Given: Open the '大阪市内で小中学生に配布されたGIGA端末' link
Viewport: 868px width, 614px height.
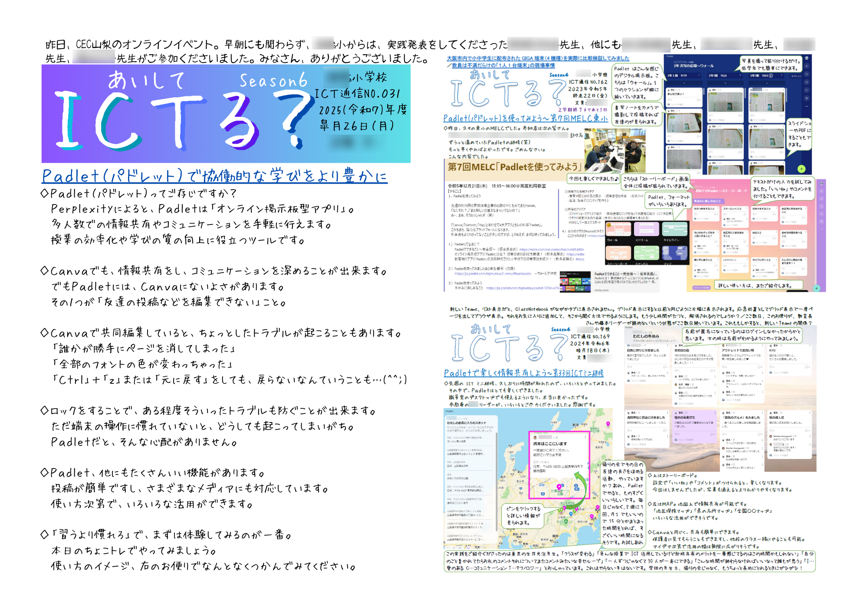Looking at the screenshot, I should coord(538,58).
